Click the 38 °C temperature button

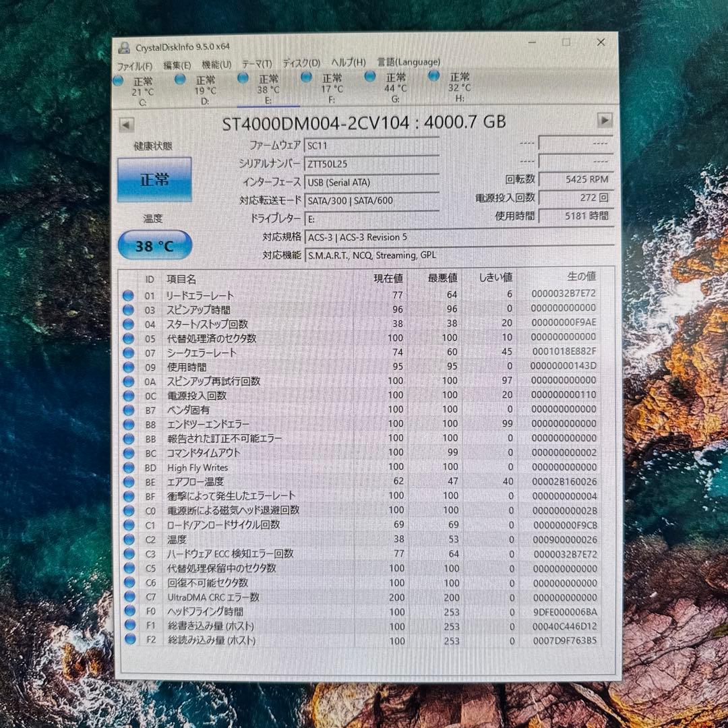coord(154,245)
